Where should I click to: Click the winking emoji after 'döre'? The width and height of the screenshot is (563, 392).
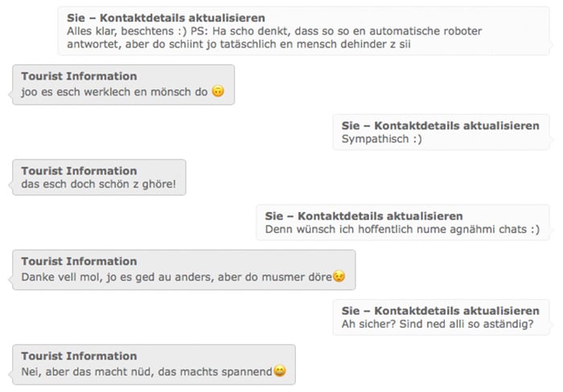339,276
